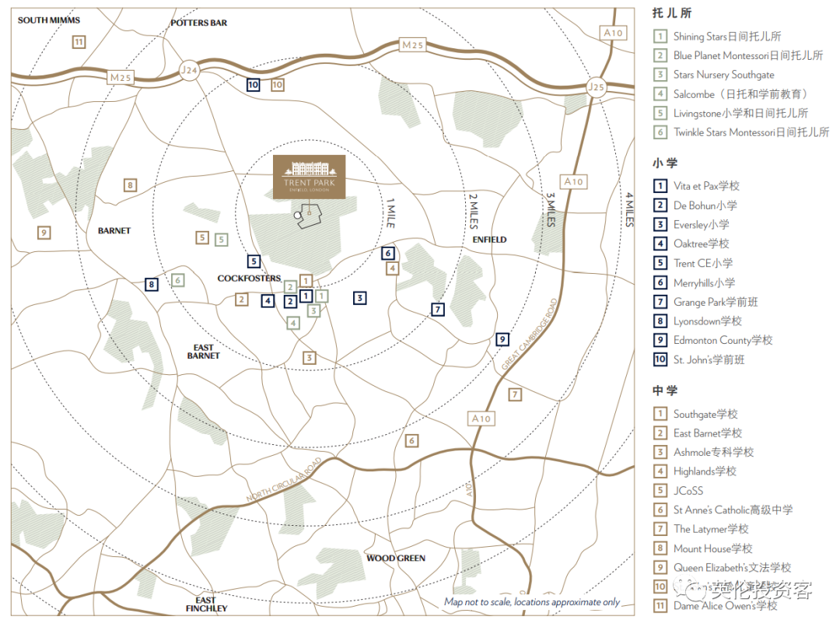This screenshot has width=840, height=627.
Task: Click the 小学 legend heading
Action: click(x=665, y=163)
